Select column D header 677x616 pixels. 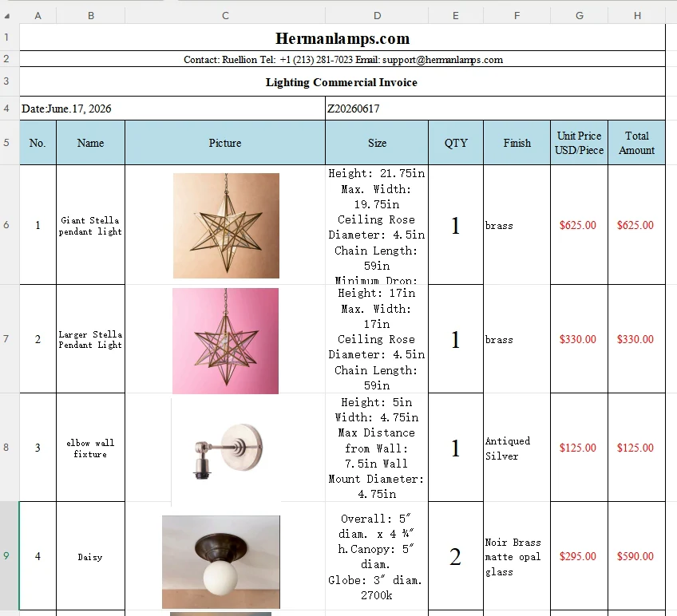click(377, 16)
